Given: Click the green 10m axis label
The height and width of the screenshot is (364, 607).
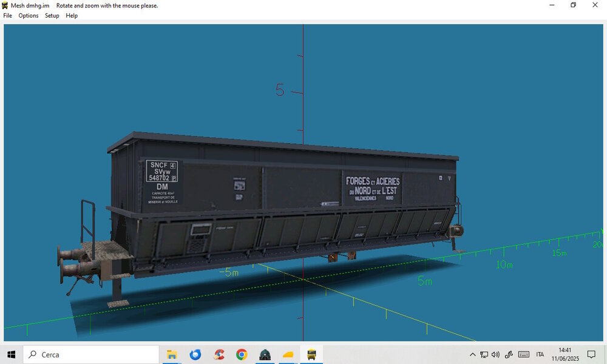Looking at the screenshot, I should (x=504, y=265).
